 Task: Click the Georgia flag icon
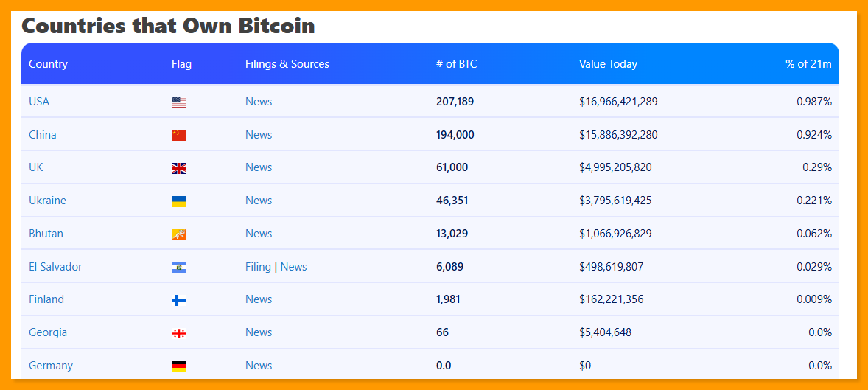[179, 333]
